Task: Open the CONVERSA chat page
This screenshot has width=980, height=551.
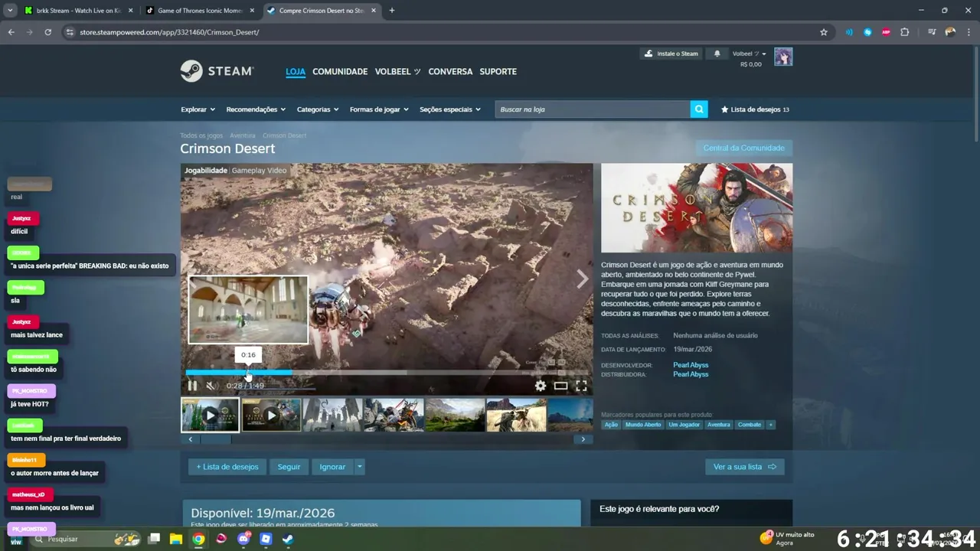Action: [x=450, y=71]
